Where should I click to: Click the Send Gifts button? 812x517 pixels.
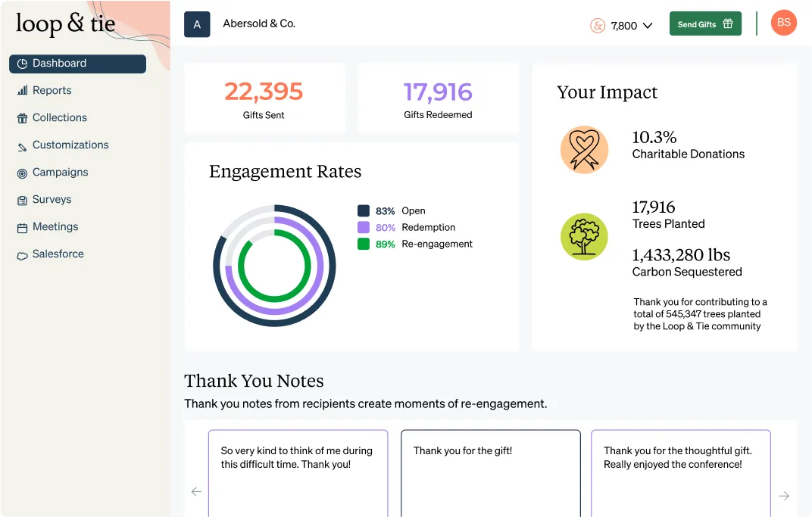pos(704,24)
